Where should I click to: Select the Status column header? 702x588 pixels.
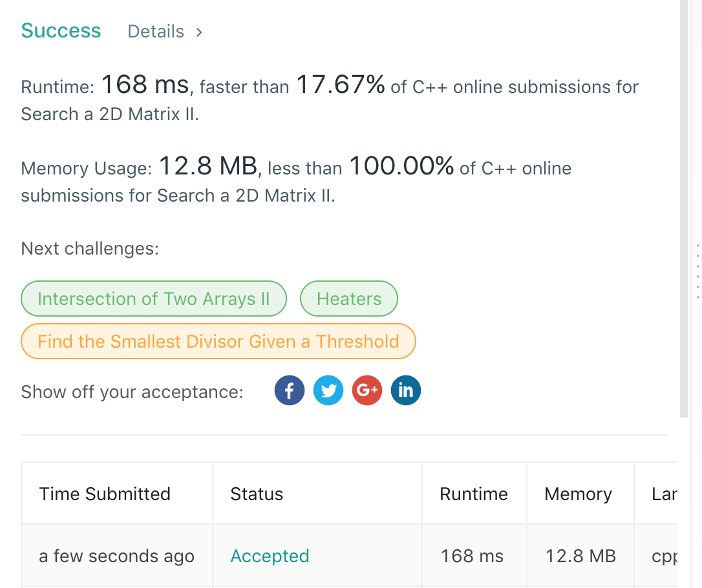click(257, 494)
